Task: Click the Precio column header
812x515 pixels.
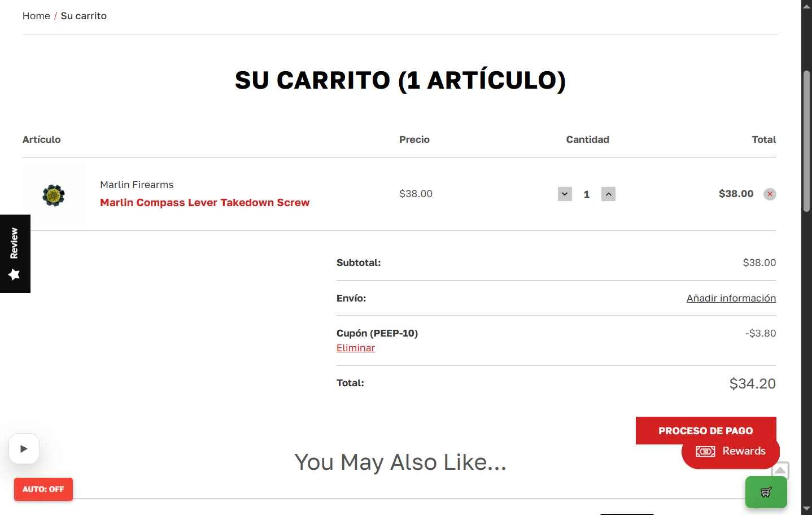Action: coord(414,139)
